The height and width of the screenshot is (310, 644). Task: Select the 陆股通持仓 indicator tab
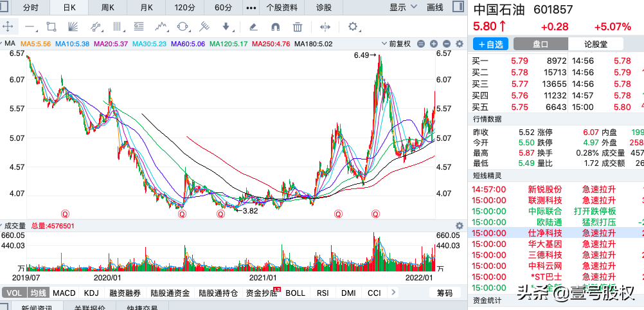pyautogui.click(x=218, y=293)
